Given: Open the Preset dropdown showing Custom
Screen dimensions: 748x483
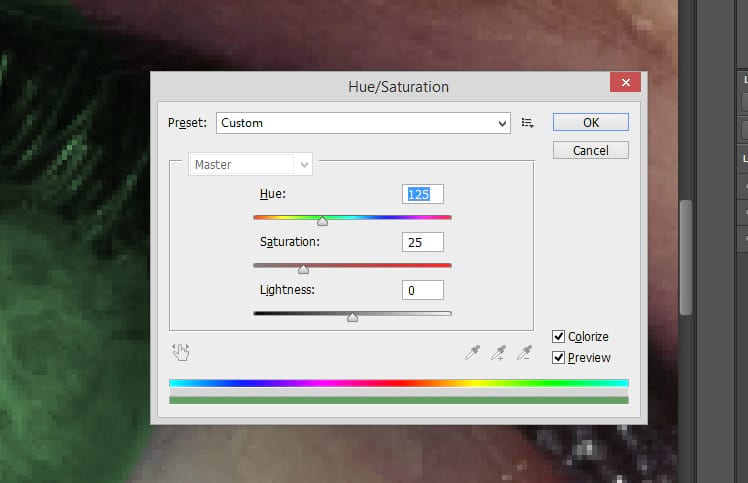Looking at the screenshot, I should [363, 123].
